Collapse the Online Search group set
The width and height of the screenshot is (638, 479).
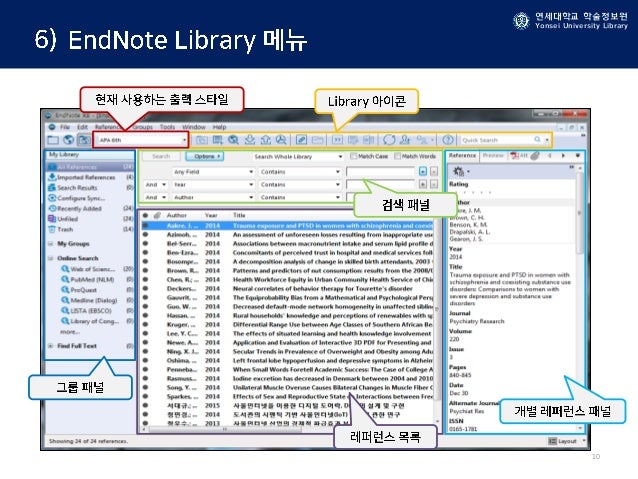(51, 258)
